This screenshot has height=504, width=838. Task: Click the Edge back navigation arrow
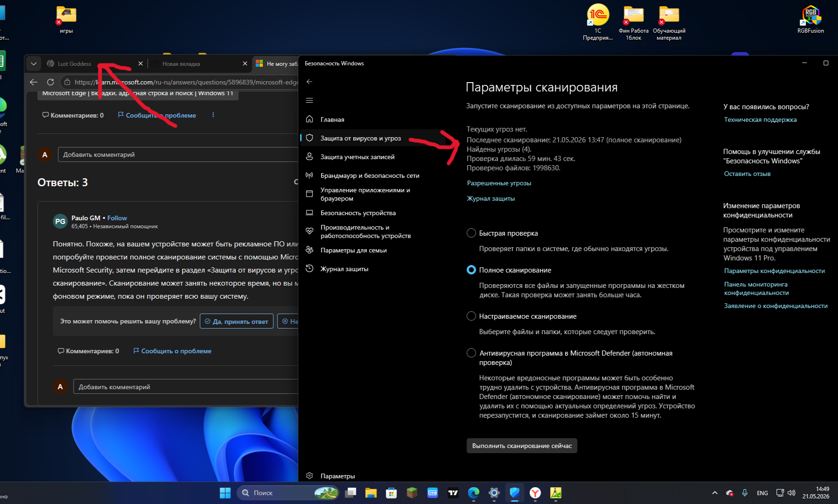point(34,82)
